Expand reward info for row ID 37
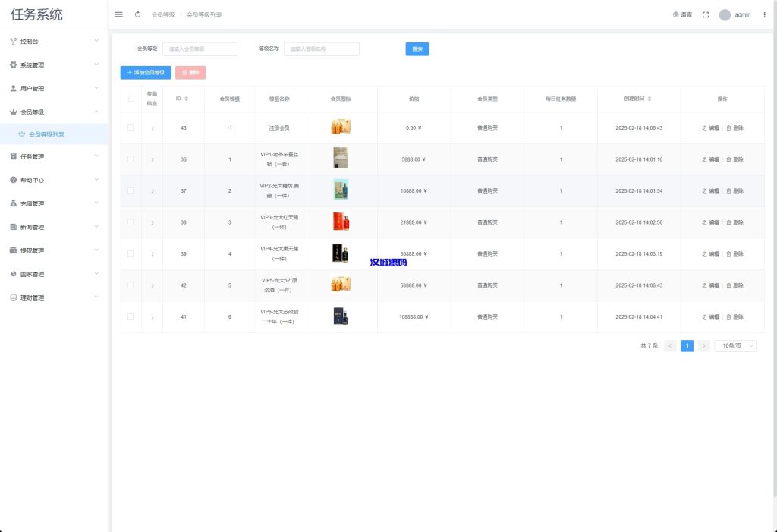 tap(153, 191)
